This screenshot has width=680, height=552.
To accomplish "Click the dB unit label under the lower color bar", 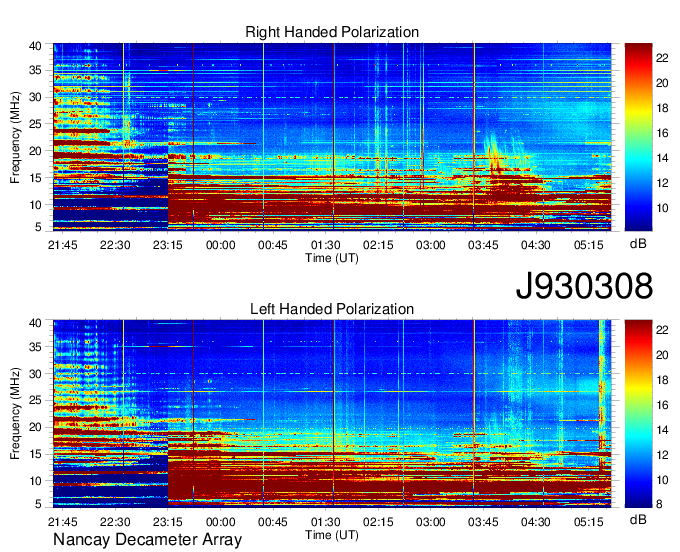I will pos(638,519).
